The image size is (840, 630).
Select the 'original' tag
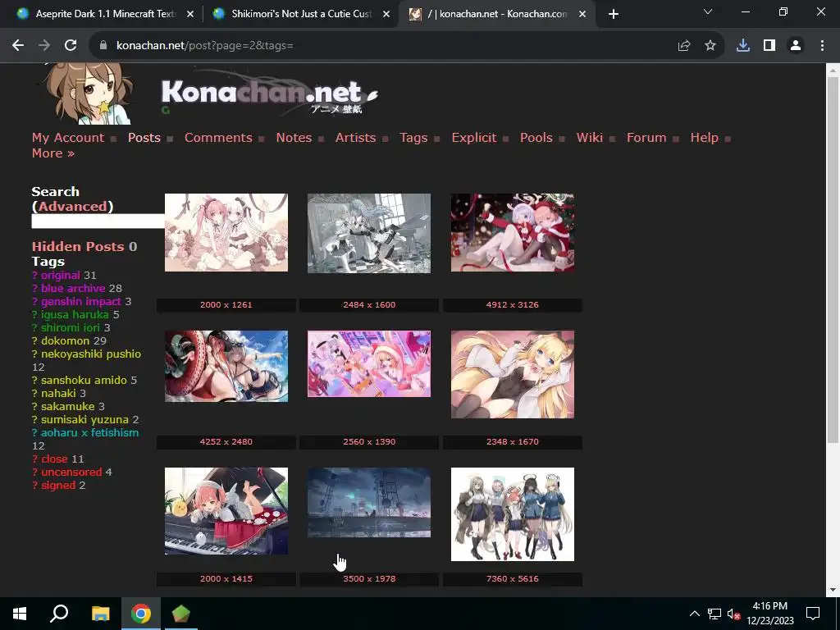[61, 276]
